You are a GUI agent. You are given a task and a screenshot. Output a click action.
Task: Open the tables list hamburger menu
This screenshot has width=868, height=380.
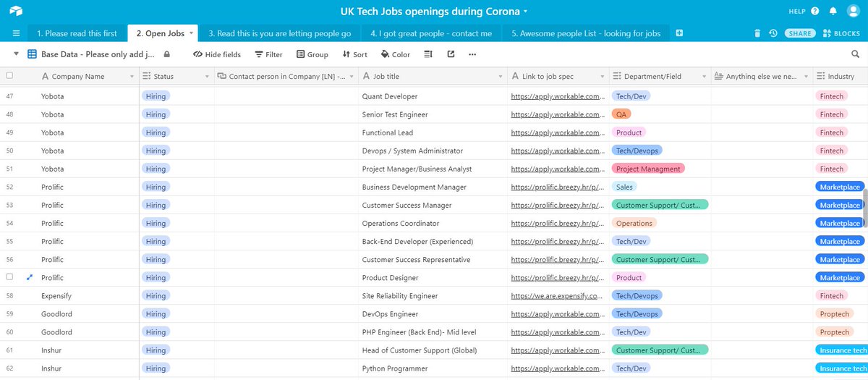click(16, 33)
